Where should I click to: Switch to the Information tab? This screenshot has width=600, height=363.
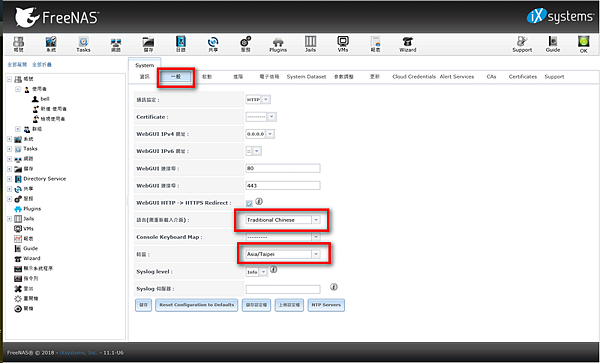144,77
